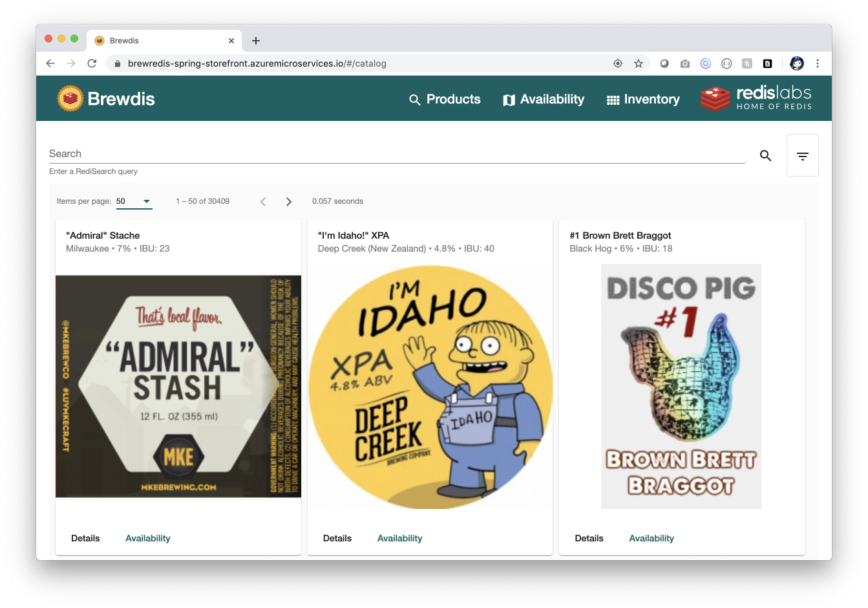This screenshot has width=868, height=608.
Task: Click the Admiral Stash label image
Action: 178,386
